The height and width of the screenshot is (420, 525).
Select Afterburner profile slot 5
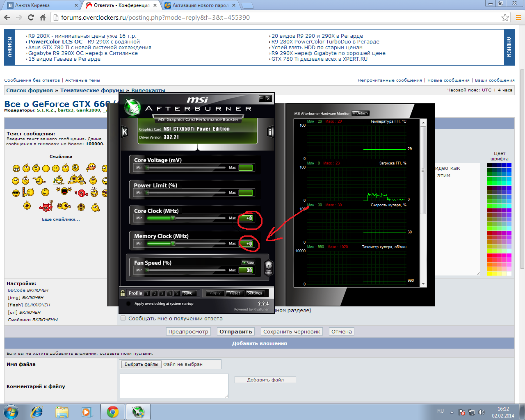pyautogui.click(x=177, y=293)
